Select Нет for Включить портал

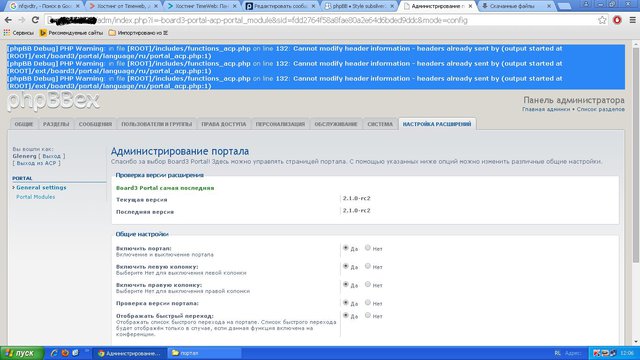pos(368,248)
